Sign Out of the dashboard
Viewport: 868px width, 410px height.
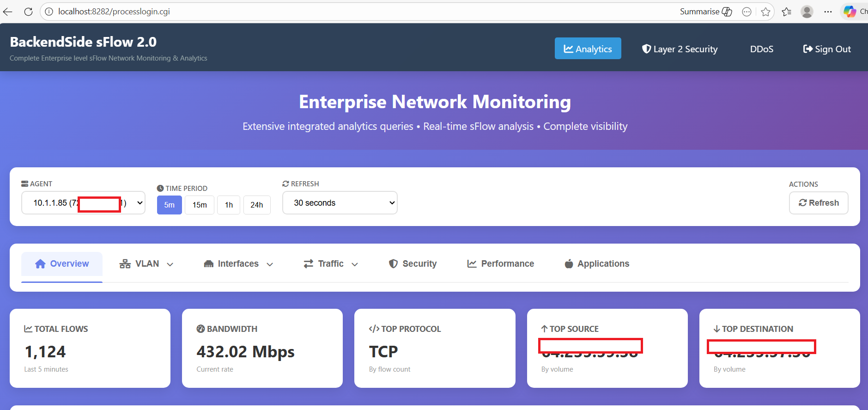pyautogui.click(x=827, y=49)
